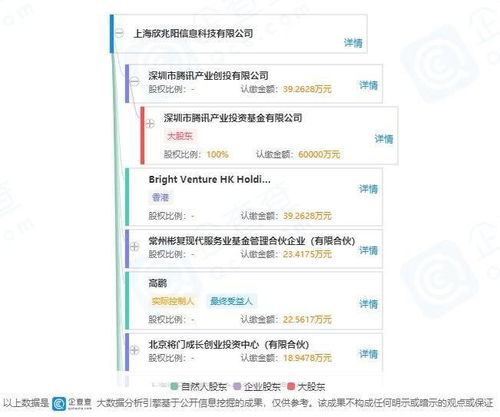Open 详情 for 北京将门成长创业投资中心
This screenshot has width=500, height=417.
point(368,354)
